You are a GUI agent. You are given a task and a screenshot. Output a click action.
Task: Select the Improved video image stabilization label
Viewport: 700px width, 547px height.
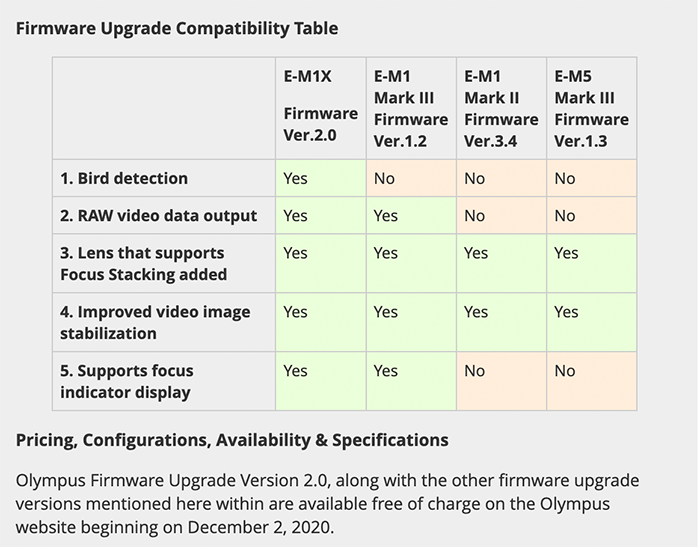pyautogui.click(x=155, y=322)
